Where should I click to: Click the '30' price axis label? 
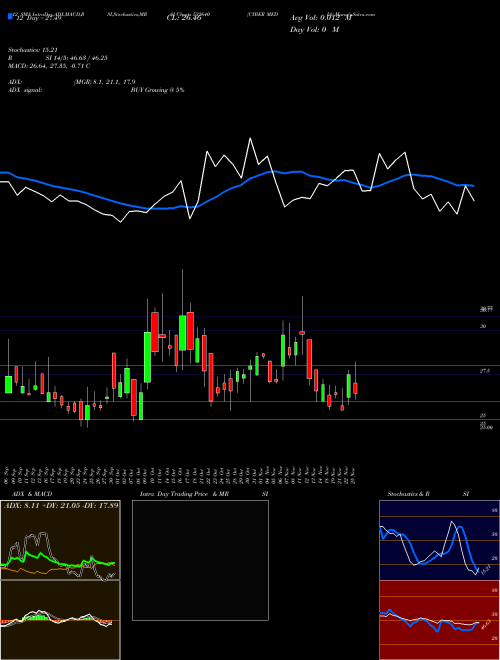point(483,326)
